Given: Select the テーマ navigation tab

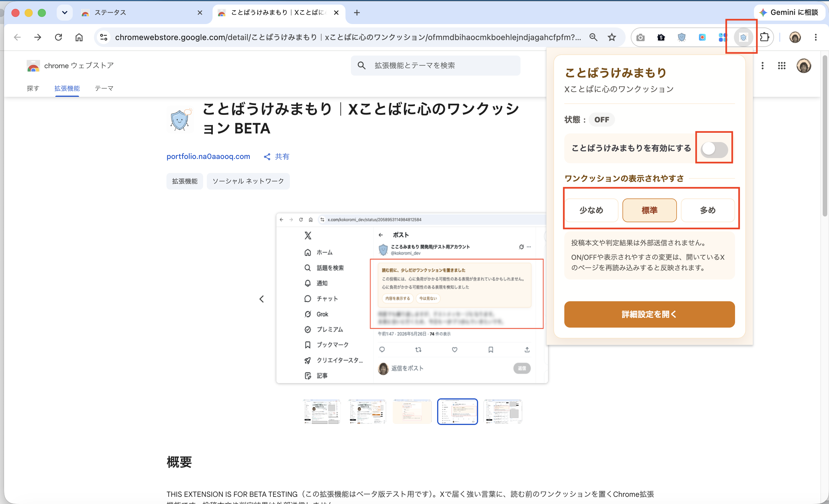Looking at the screenshot, I should 104,88.
